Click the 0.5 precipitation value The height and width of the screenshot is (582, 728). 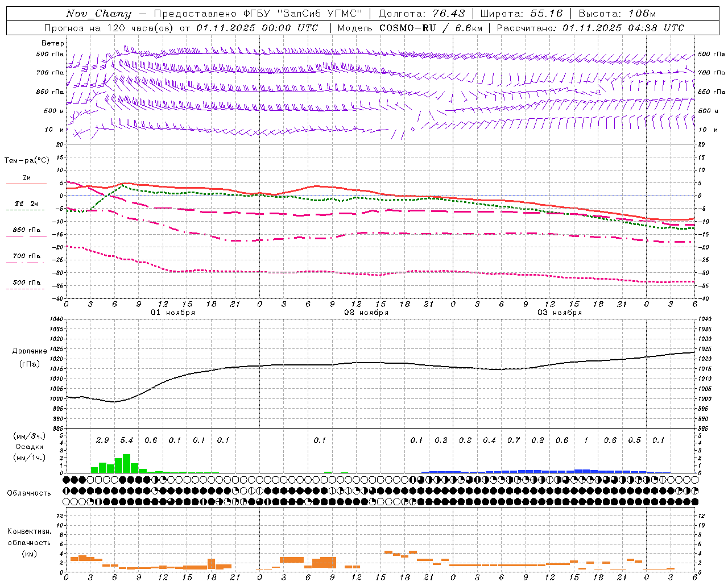click(634, 440)
